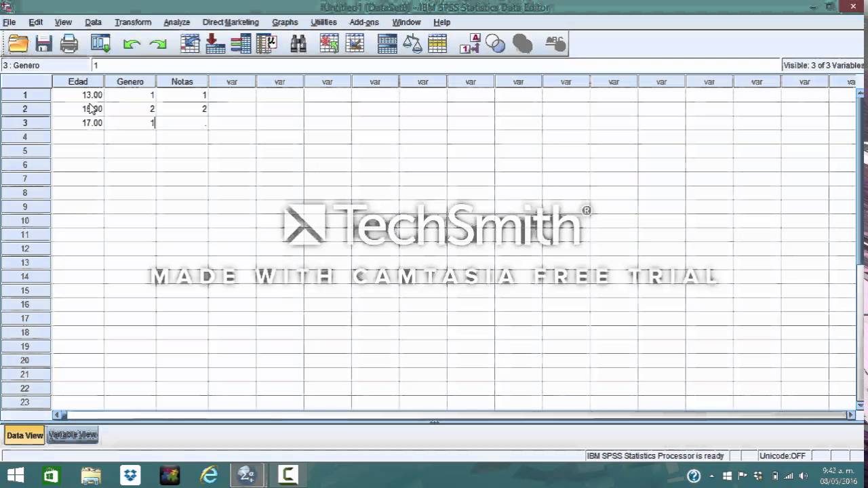
Task: Open Dropbox from the taskbar
Action: 130,475
